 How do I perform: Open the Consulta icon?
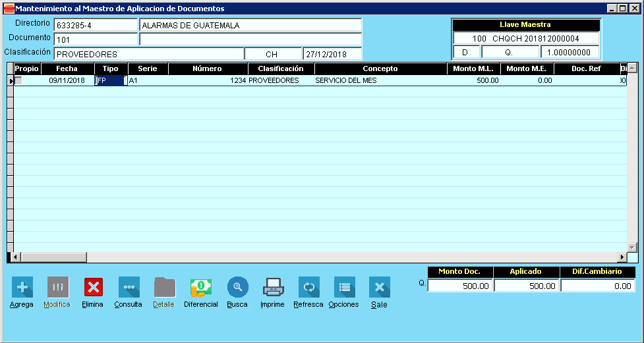coord(129,287)
